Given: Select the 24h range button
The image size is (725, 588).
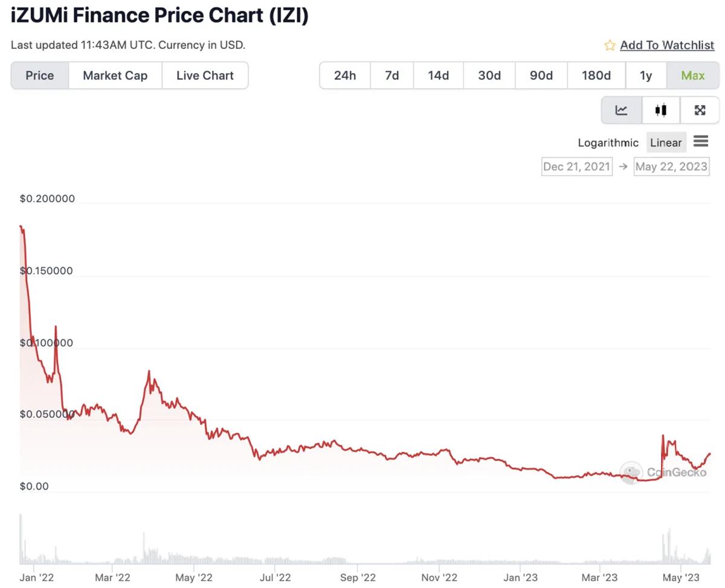Looking at the screenshot, I should (345, 75).
